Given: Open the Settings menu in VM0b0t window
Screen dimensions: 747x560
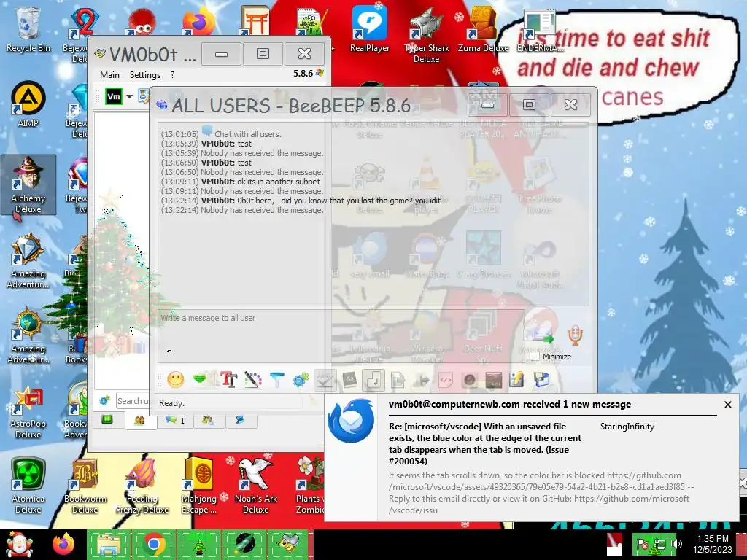Looking at the screenshot, I should click(145, 75).
